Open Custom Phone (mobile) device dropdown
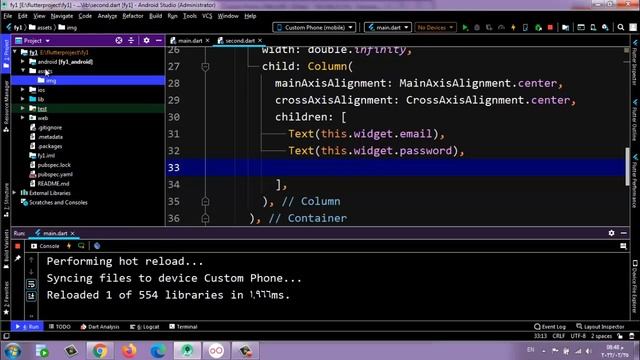 click(314, 27)
